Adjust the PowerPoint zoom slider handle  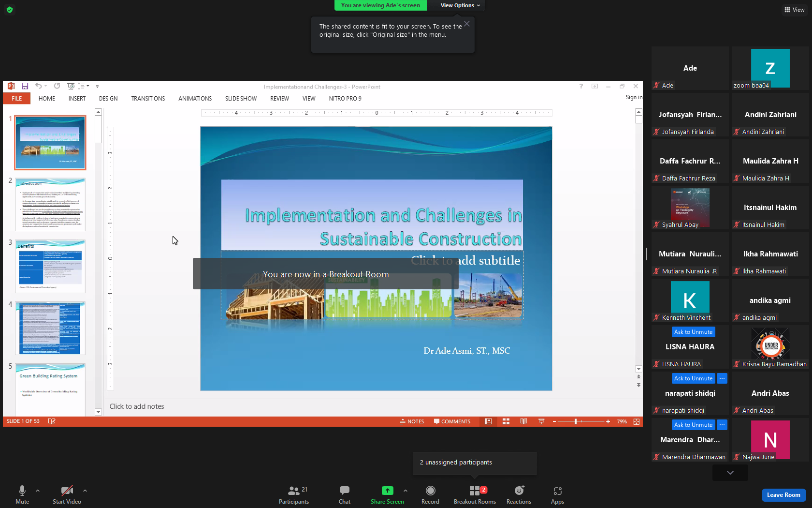click(x=576, y=421)
